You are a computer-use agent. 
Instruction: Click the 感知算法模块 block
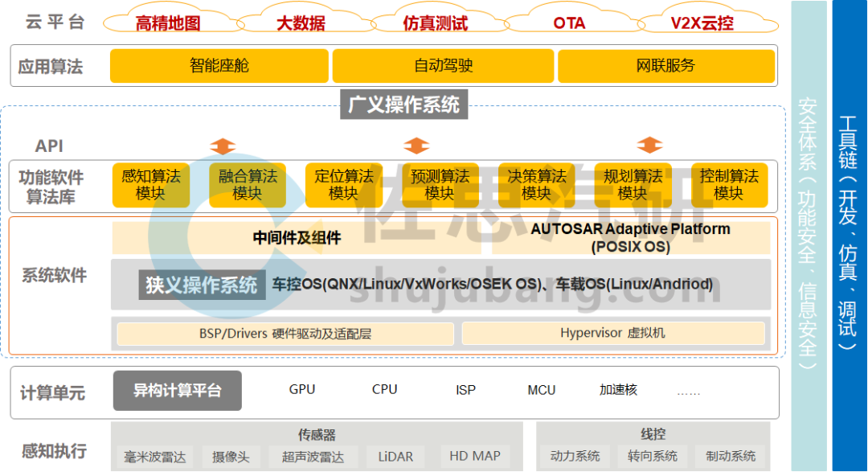[x=151, y=185]
